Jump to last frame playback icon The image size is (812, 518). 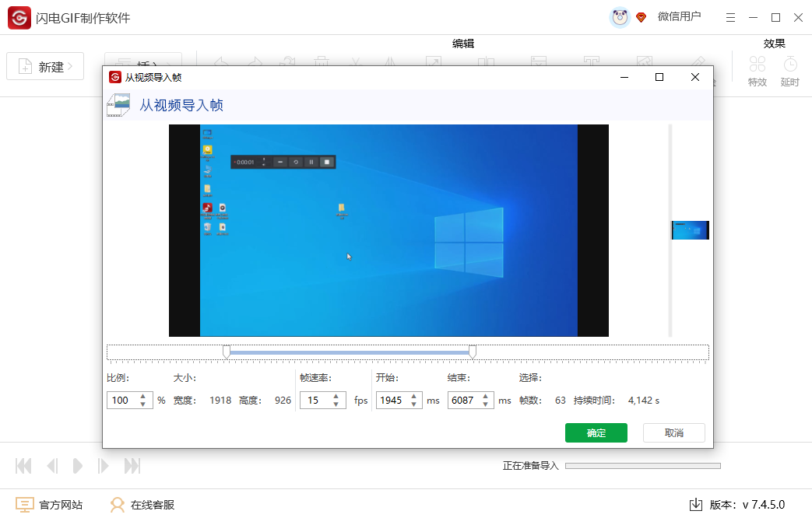coord(132,466)
